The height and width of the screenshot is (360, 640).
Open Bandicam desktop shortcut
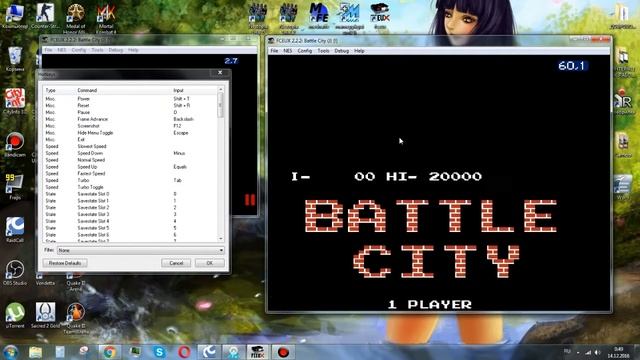tap(15, 145)
